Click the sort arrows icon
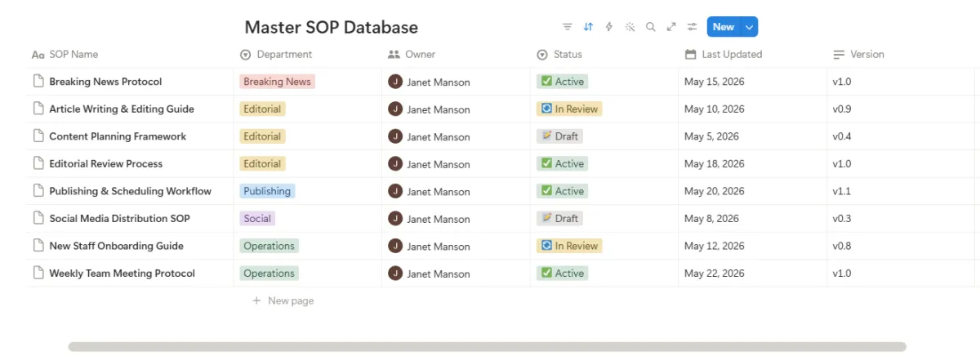980x356 pixels. (588, 27)
